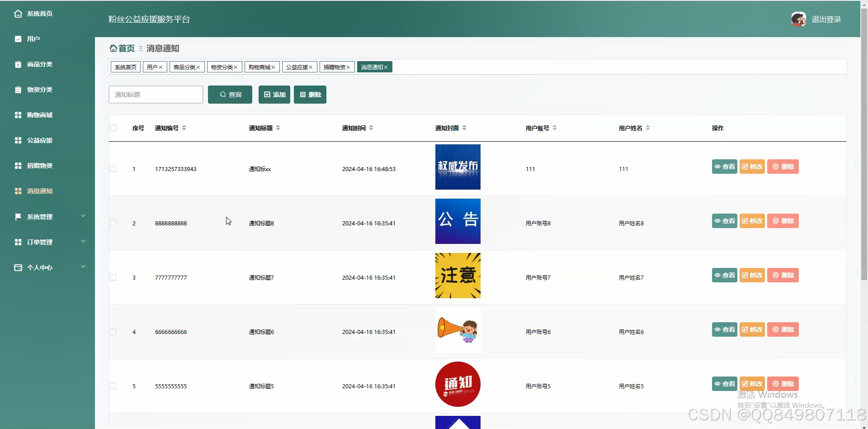Click 修改 for row 通知标题5
Image resolution: width=868 pixels, height=429 pixels.
[x=752, y=384]
